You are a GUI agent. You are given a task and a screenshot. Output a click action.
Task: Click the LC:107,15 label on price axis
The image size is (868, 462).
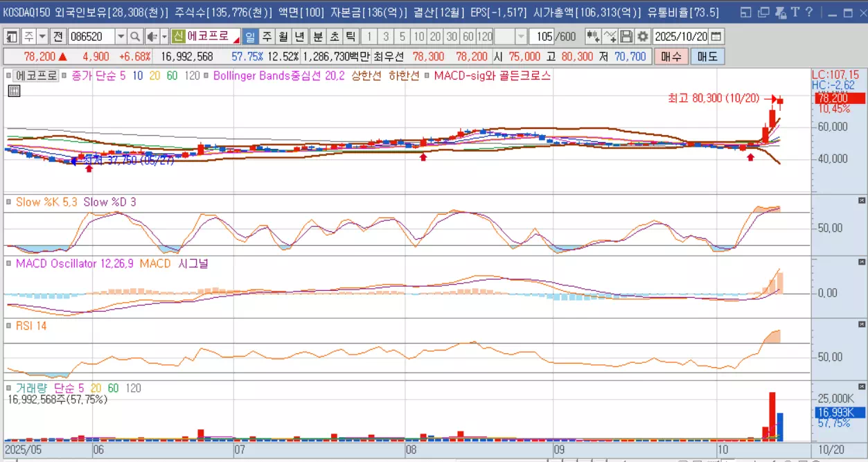click(x=836, y=74)
